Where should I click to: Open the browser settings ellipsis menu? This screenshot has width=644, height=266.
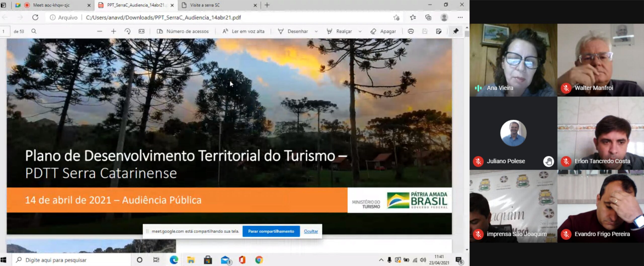[460, 17]
